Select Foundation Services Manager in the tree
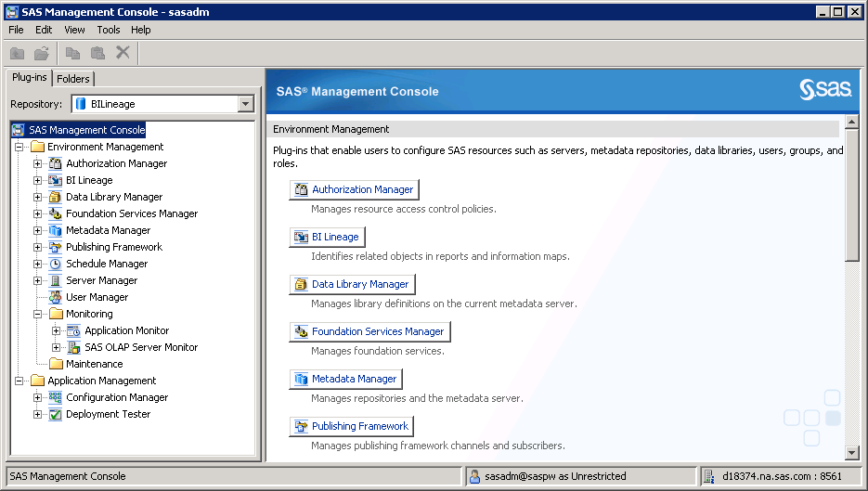The image size is (868, 491). click(x=132, y=213)
